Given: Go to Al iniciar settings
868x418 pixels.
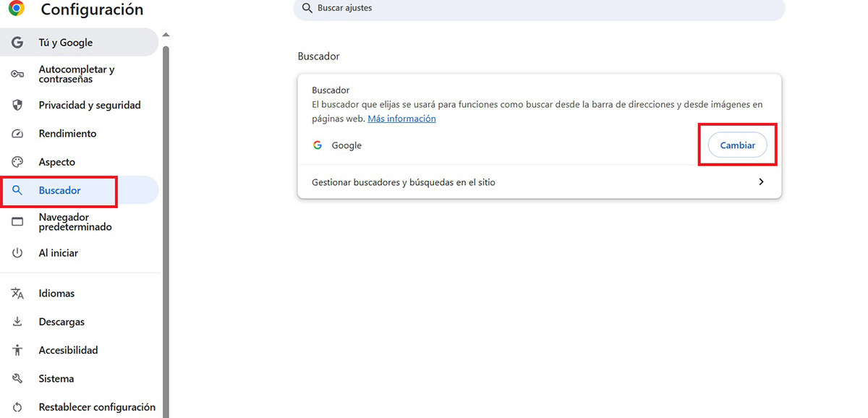Looking at the screenshot, I should 80,253.
